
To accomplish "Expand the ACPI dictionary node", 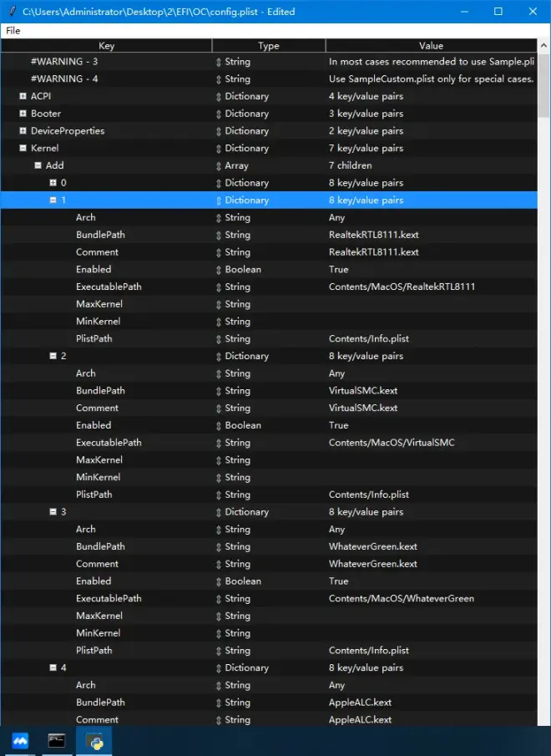I will point(23,96).
